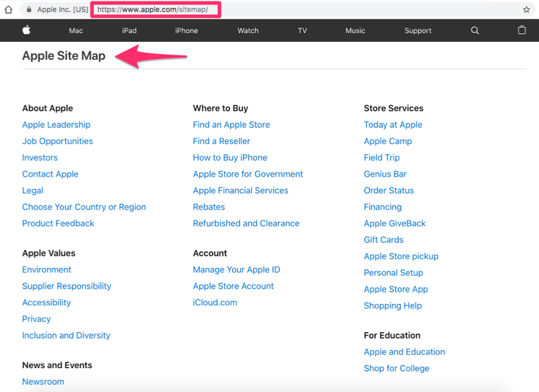Viewport: 539px width, 392px height.
Task: Open Apple Store for Government link
Action: [x=248, y=174]
